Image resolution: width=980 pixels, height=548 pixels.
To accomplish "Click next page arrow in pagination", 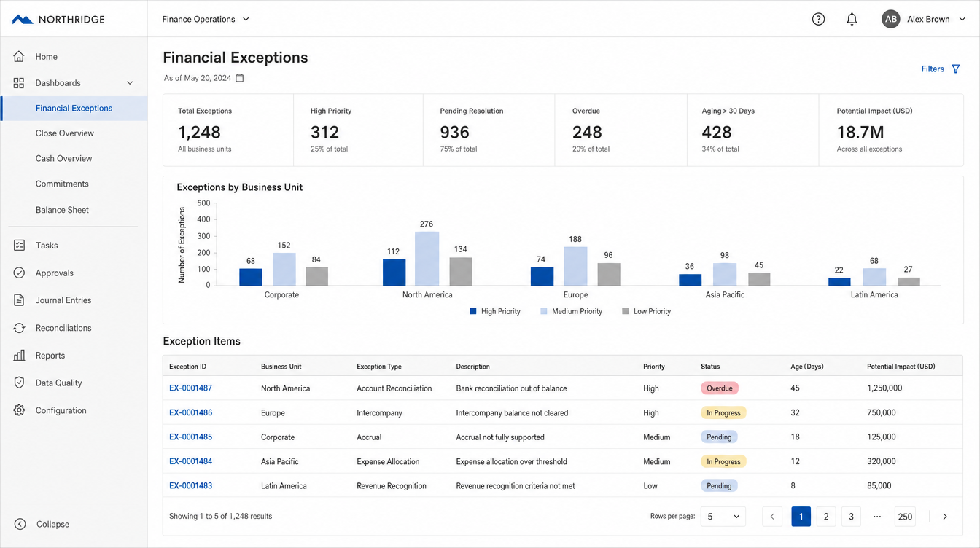I will 945,517.
